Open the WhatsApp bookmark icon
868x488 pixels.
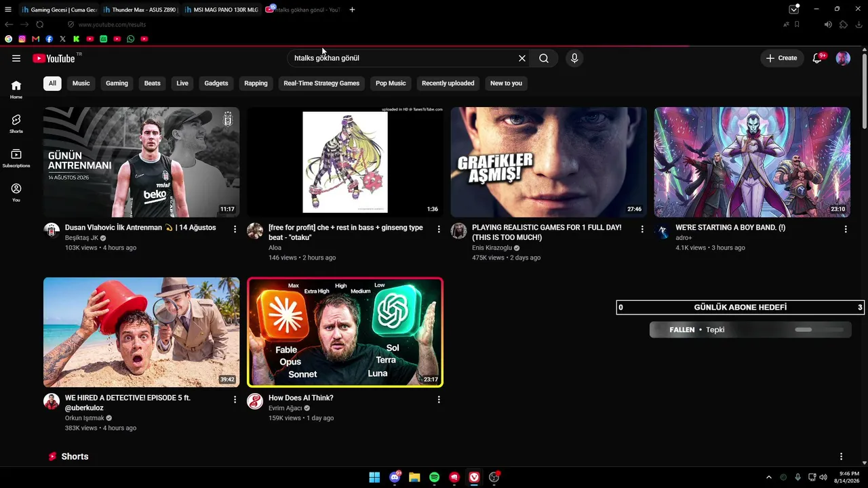pos(130,39)
